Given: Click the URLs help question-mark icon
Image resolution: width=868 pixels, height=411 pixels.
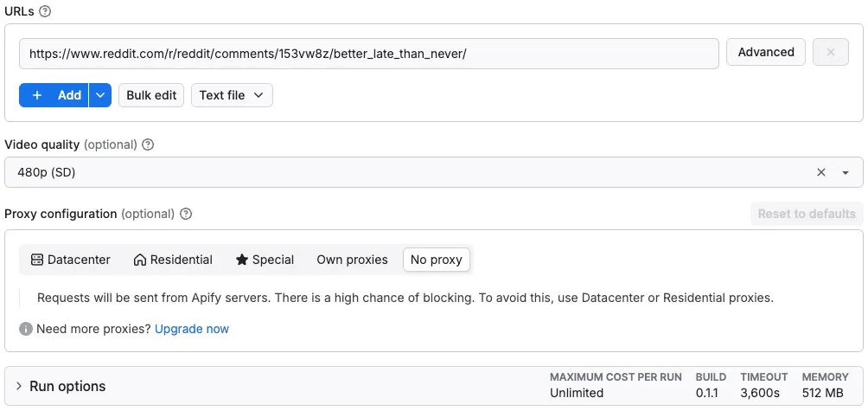Looking at the screenshot, I should [46, 11].
